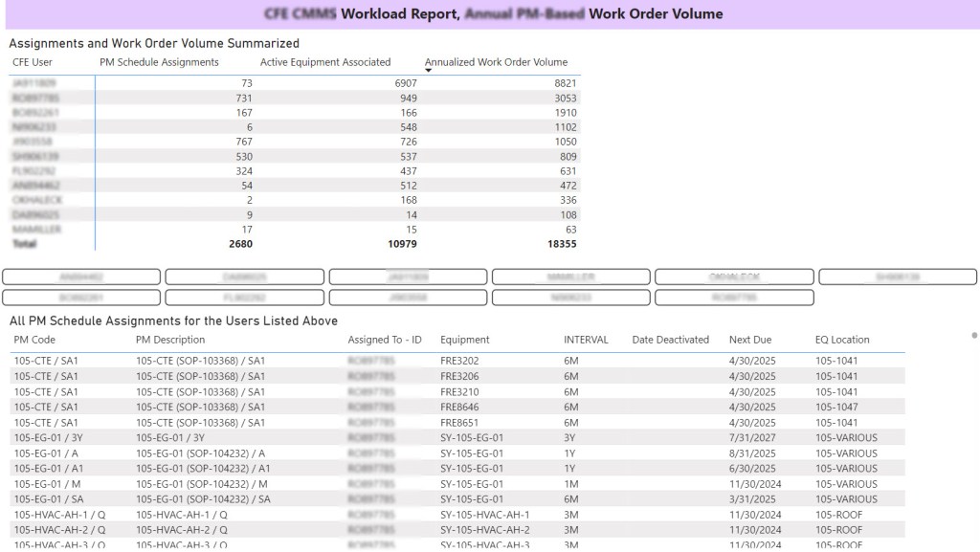Click the sort arrow under Annualized Work Order Volume
This screenshot has width=980, height=552.
click(x=429, y=71)
